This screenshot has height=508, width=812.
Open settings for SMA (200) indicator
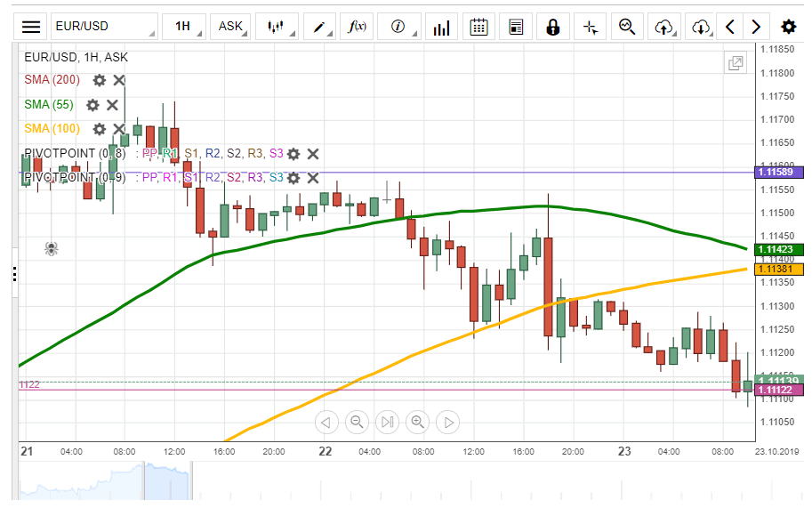[x=100, y=80]
